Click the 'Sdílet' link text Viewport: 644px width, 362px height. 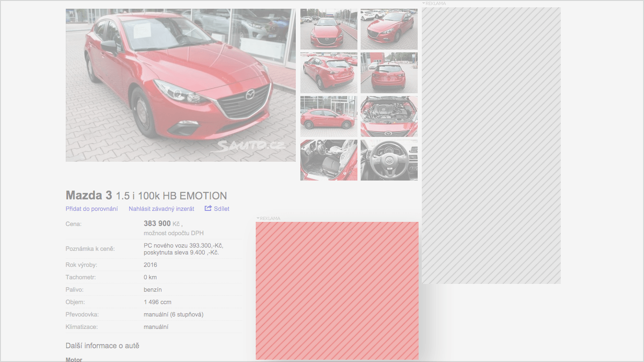click(x=222, y=209)
